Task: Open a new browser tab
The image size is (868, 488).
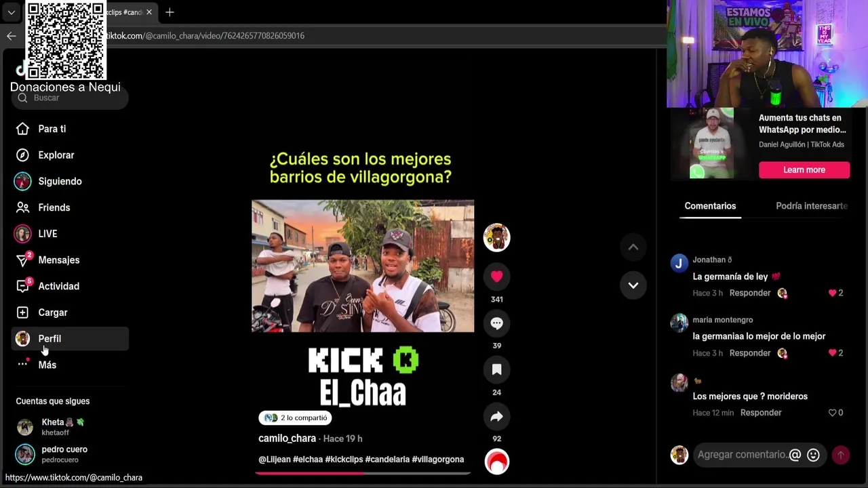Action: [x=170, y=12]
